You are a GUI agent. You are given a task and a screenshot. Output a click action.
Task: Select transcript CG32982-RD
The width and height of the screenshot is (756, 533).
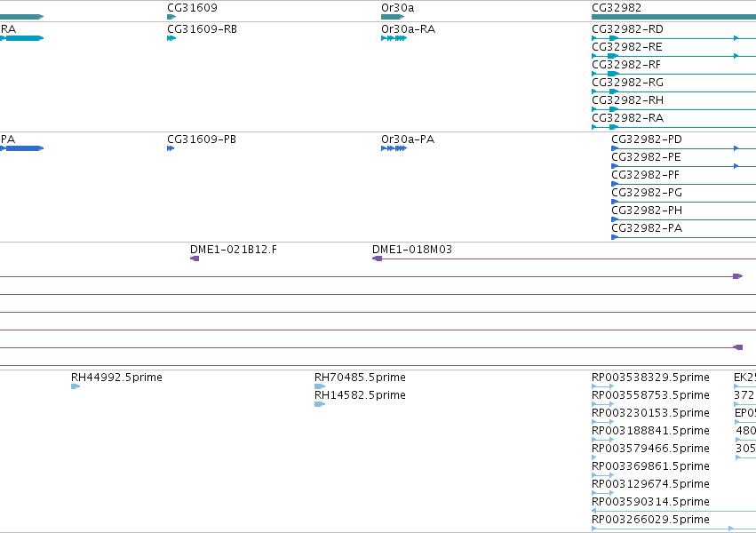click(627, 29)
